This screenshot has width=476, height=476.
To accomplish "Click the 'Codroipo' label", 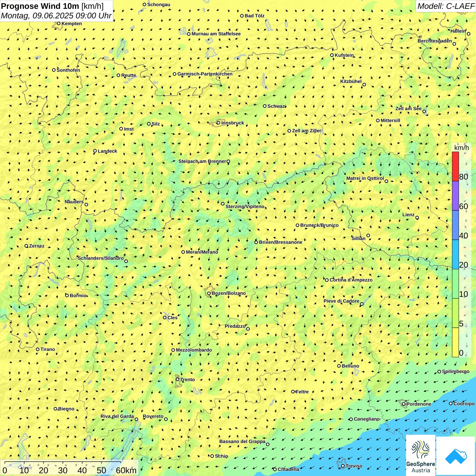I will coord(464,404).
